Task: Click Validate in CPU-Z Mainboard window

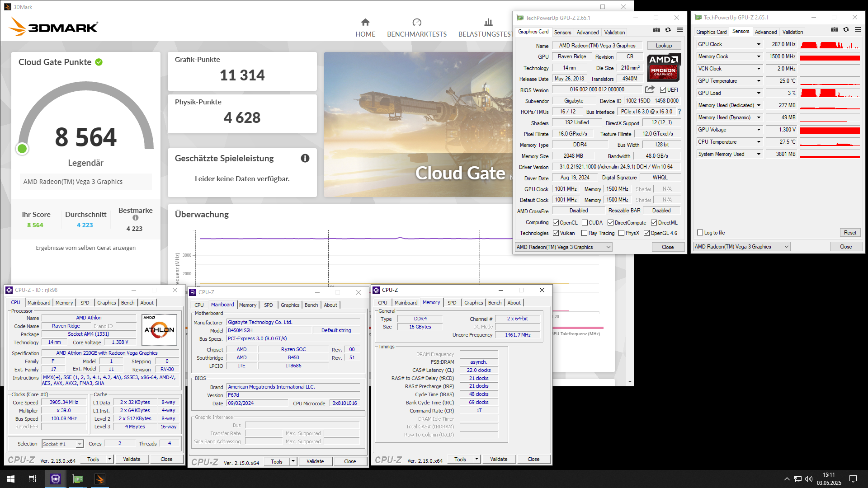Action: pyautogui.click(x=315, y=461)
